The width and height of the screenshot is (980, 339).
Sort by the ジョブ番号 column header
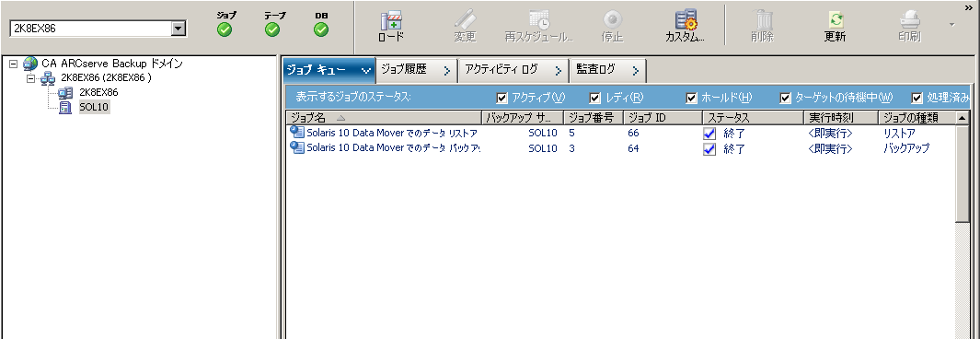[x=594, y=118]
